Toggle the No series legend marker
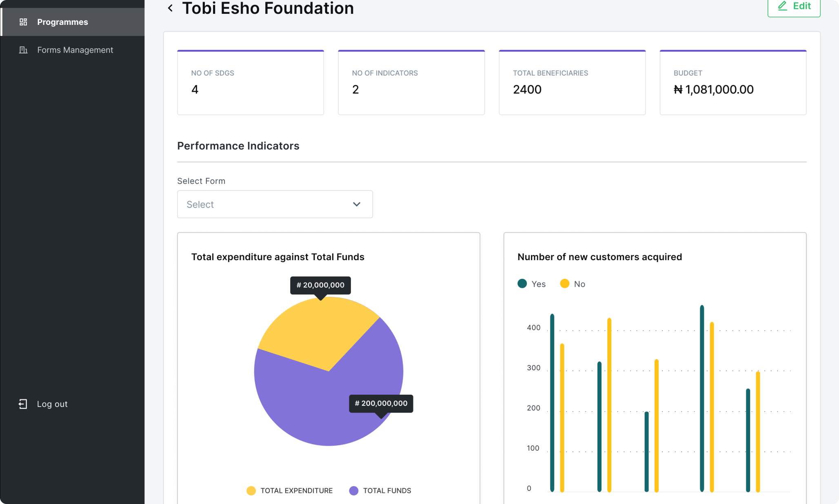Screen dimensions: 839x504 (x=565, y=283)
